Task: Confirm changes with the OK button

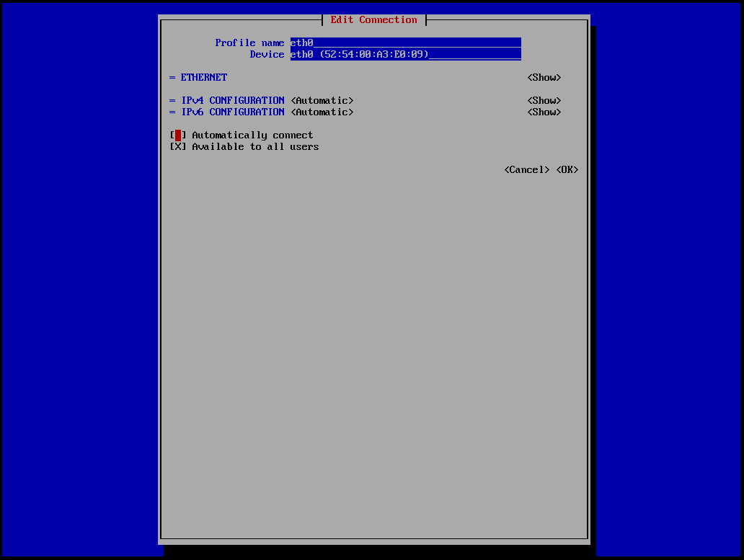Action: [567, 169]
